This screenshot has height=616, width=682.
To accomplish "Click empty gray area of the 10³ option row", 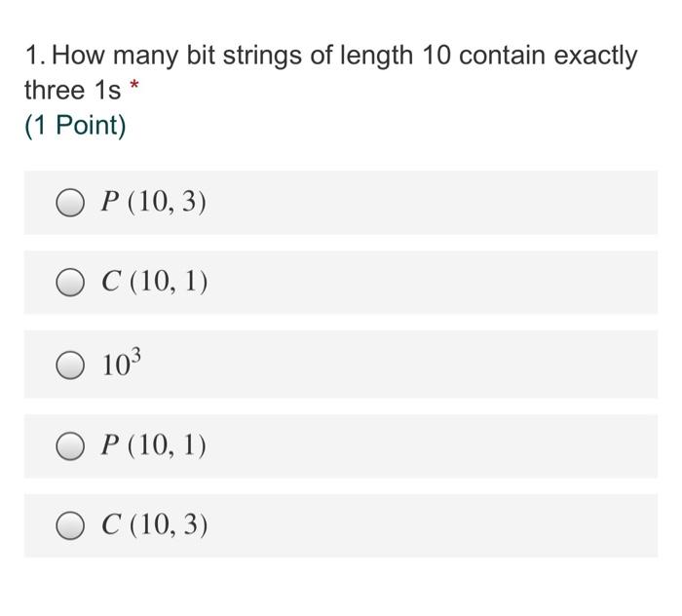I will (x=392, y=365).
